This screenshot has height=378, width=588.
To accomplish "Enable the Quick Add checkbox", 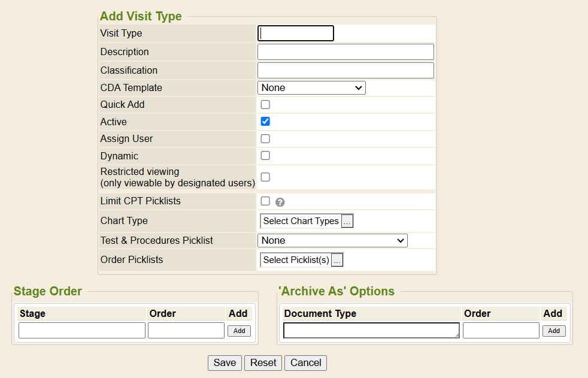I will click(265, 104).
